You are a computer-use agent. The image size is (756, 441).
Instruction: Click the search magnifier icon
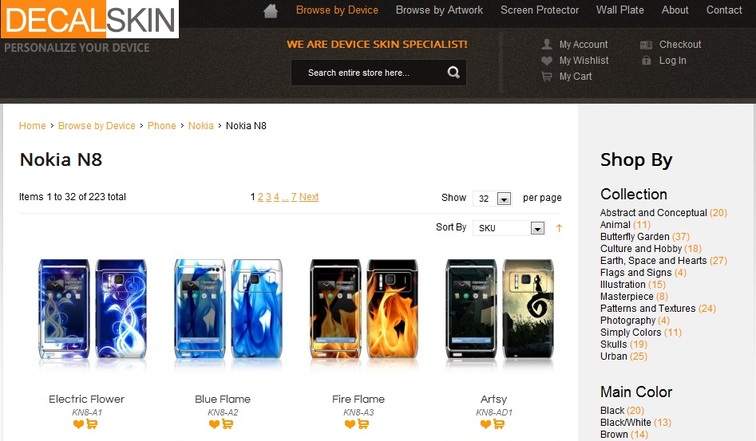(453, 72)
